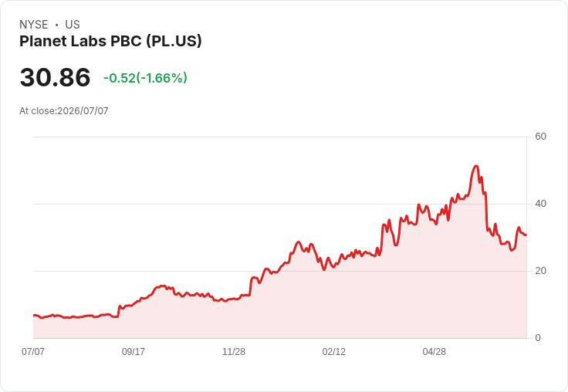Click the 04/28 date axis label
This screenshot has width=568, height=392.
pyautogui.click(x=434, y=351)
